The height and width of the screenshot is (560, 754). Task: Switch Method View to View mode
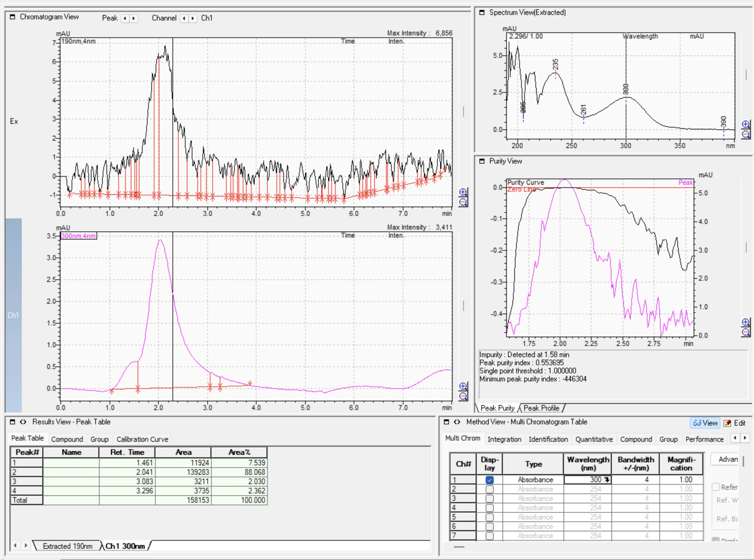705,423
